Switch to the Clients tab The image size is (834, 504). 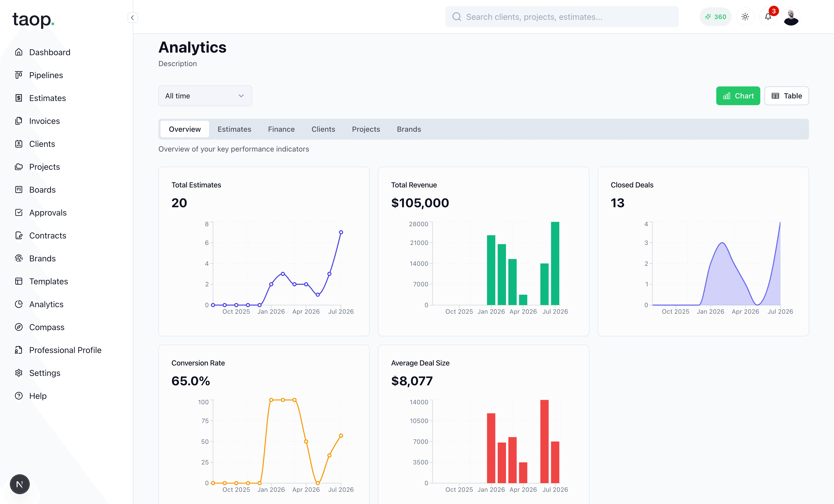tap(323, 129)
